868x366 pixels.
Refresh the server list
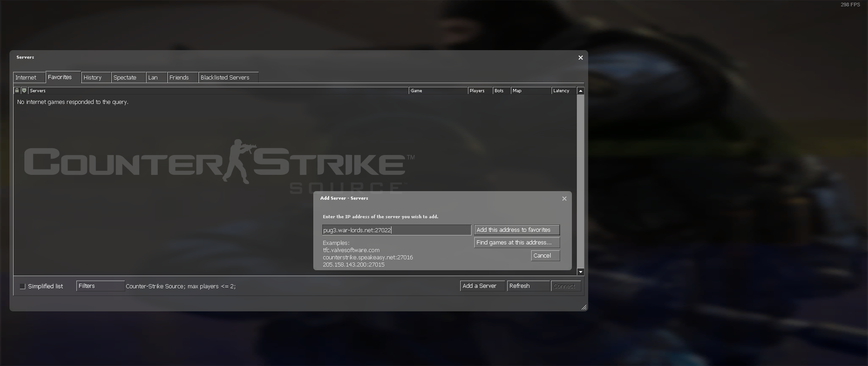coord(528,286)
